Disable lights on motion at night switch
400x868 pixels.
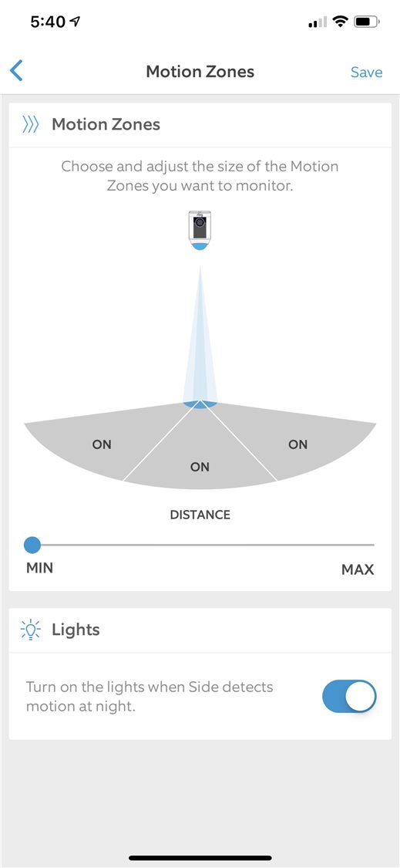tap(349, 697)
